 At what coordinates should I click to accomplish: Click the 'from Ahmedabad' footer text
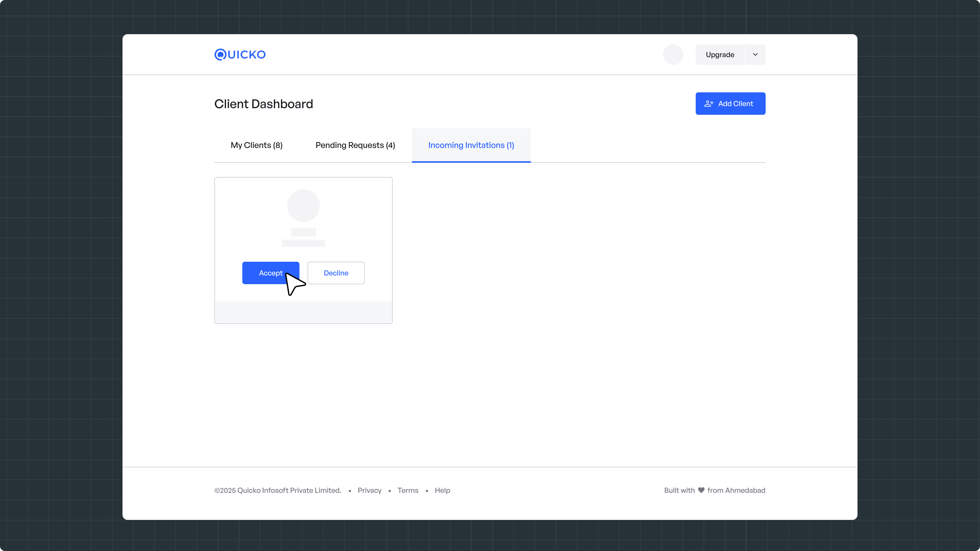tap(736, 491)
